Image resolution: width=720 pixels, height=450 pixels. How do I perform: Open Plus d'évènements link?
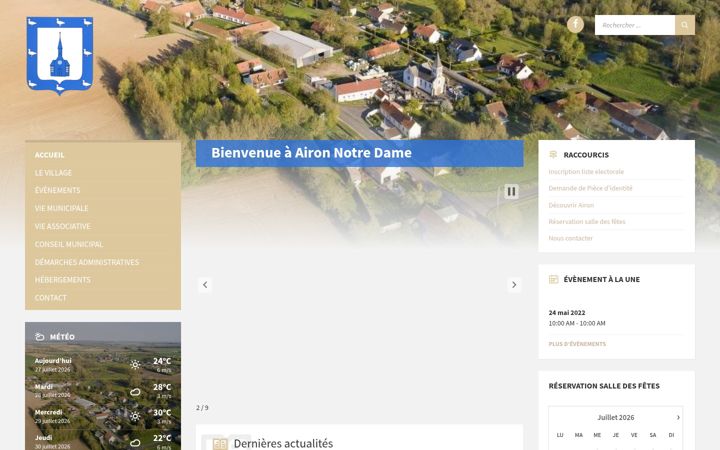coord(577,344)
